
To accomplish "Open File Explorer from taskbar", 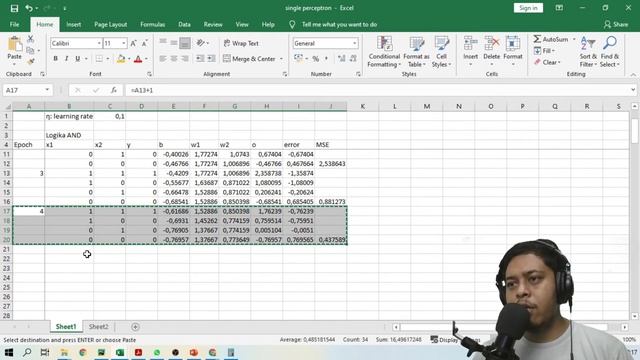I will [x=64, y=352].
